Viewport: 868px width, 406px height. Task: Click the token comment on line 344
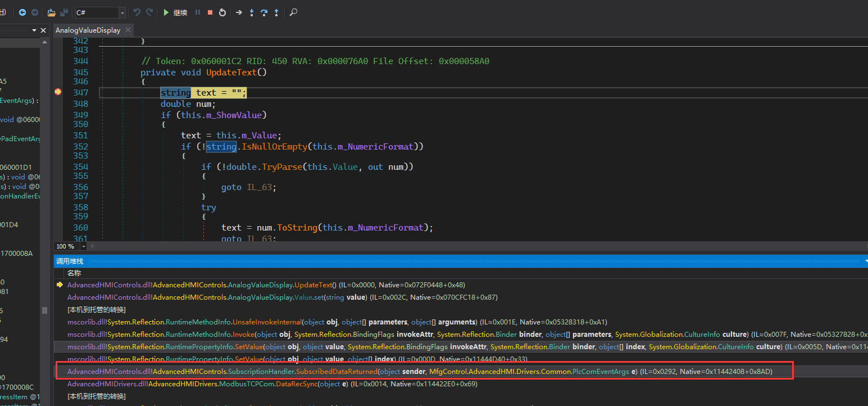coord(315,61)
